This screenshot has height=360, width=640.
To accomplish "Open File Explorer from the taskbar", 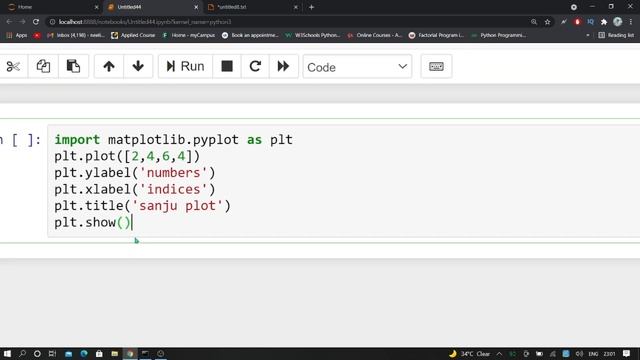I will pos(115,354).
